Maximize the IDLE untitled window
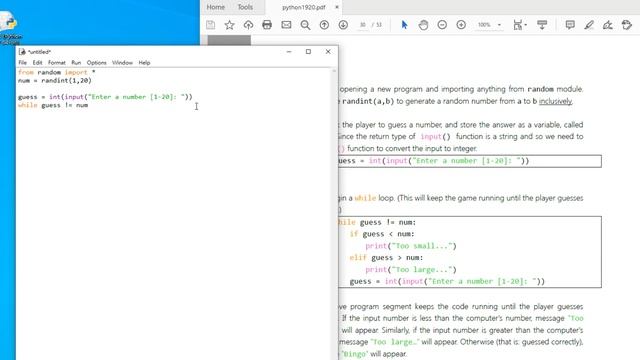 308,52
